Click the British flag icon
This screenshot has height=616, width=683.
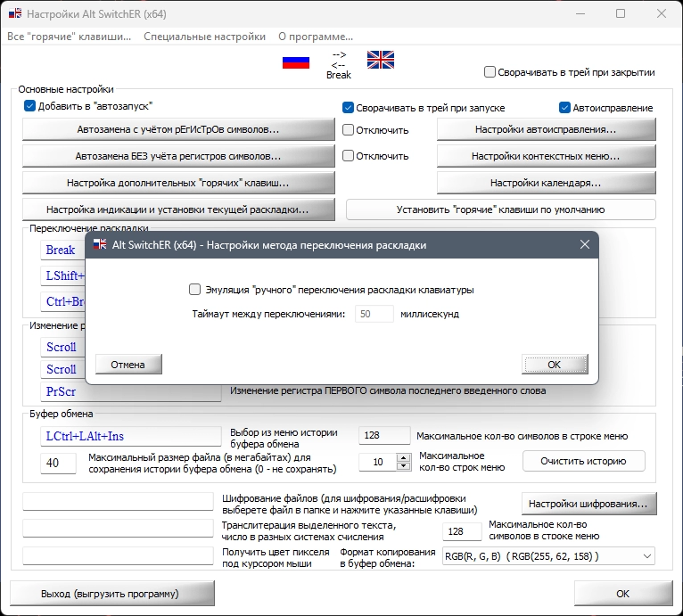[380, 60]
